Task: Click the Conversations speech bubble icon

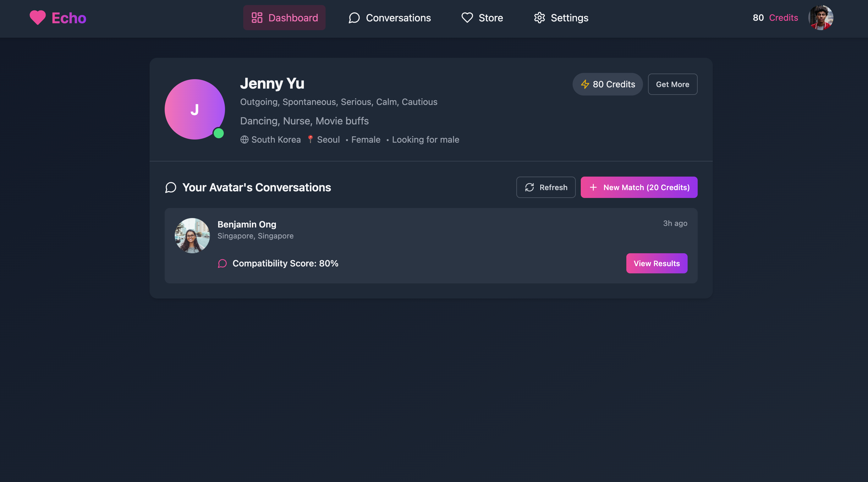Action: point(354,18)
